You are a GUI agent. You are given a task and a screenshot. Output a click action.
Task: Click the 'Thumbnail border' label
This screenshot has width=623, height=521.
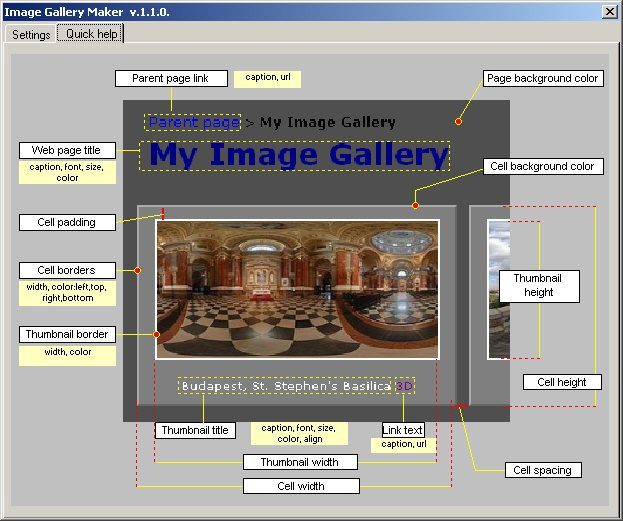coord(67,334)
